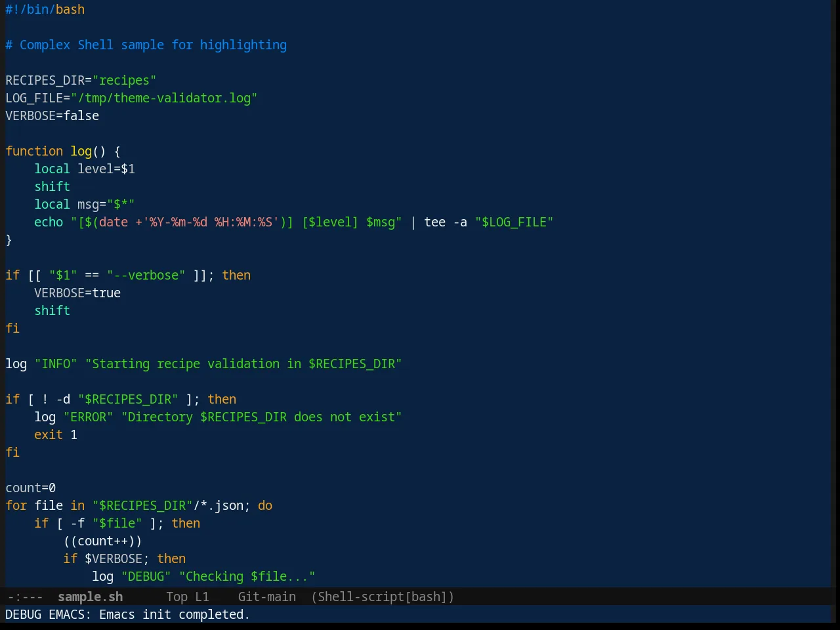Click the 'if [ ! -d "$RECIPES_DIR" ]' line
The image size is (840, 630).
[121, 399]
